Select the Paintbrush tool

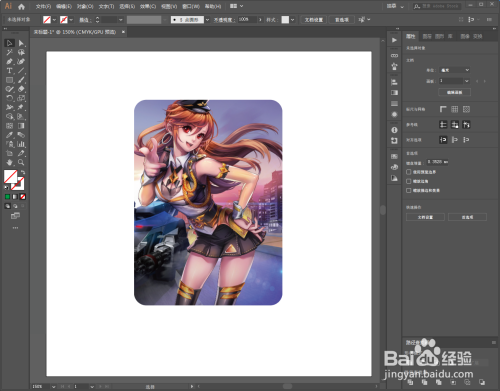21,80
